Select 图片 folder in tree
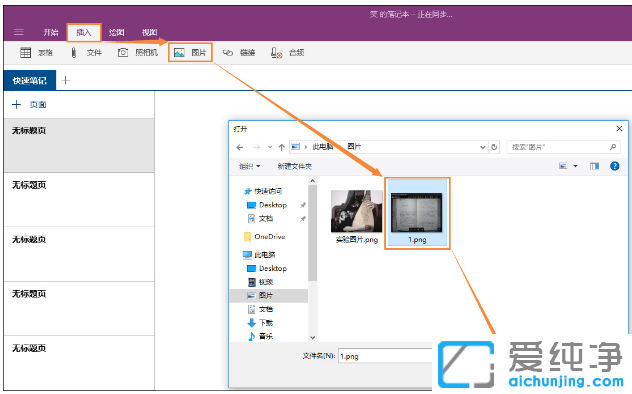This screenshot has width=632, height=394. coord(269,296)
